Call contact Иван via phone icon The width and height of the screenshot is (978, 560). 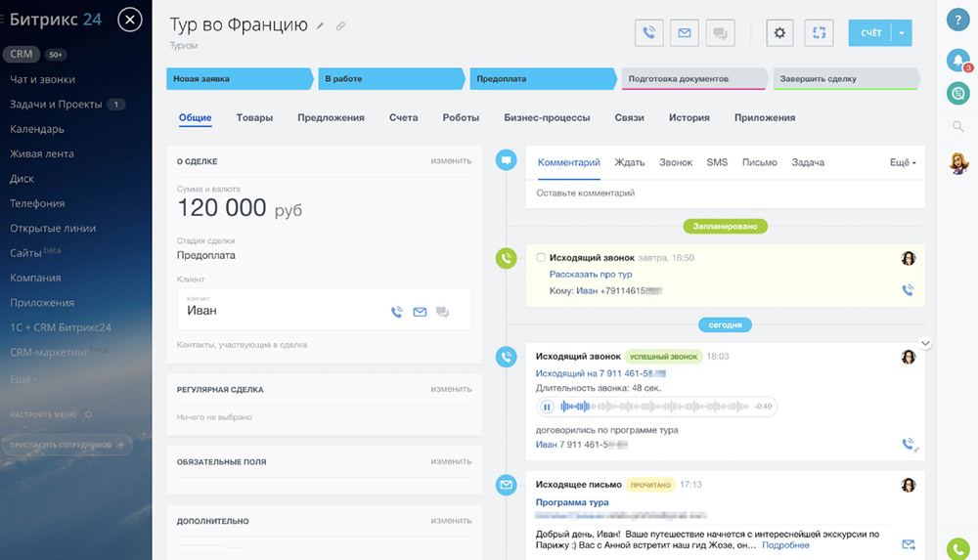point(397,312)
